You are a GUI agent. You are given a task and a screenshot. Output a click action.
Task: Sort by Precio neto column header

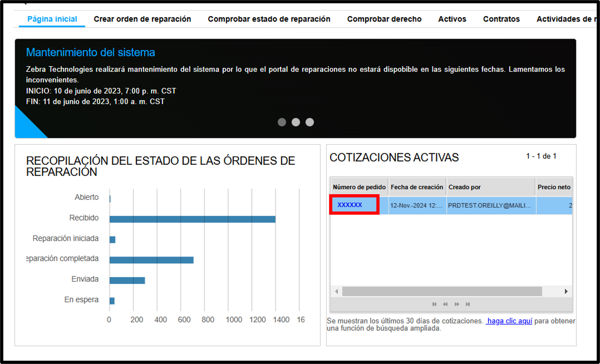pyautogui.click(x=554, y=187)
